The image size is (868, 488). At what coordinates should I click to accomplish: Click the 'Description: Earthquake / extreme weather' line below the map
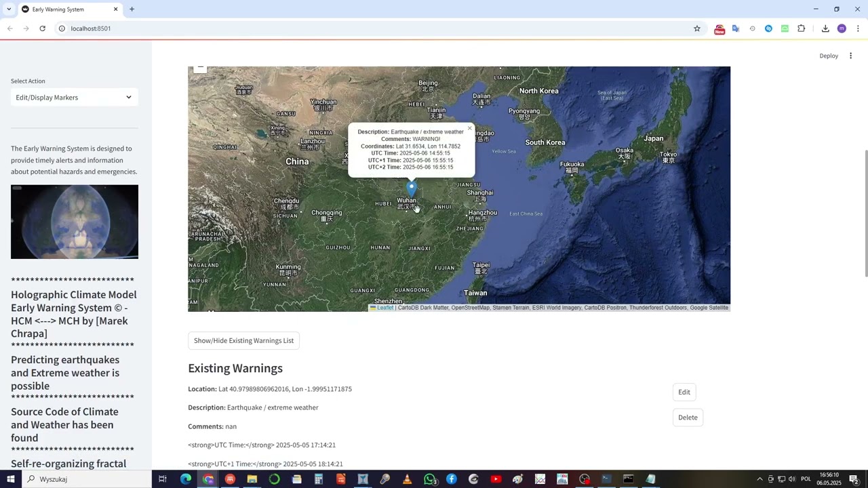point(253,407)
